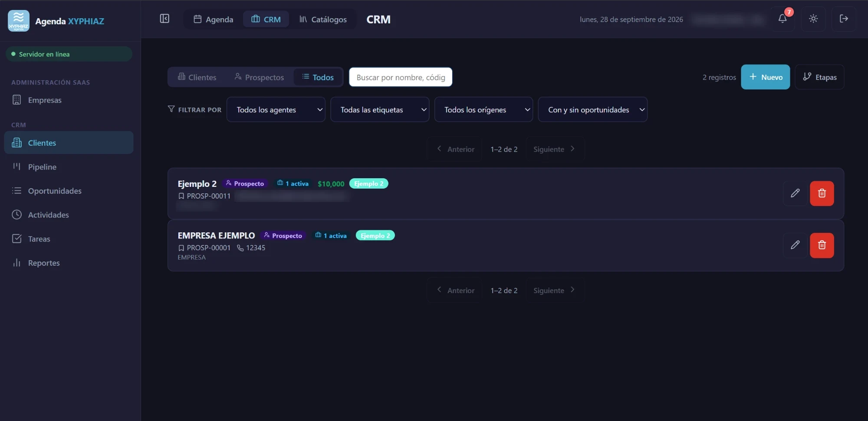Switch to the CRM top tab
This screenshot has width=868, height=421.
point(266,20)
